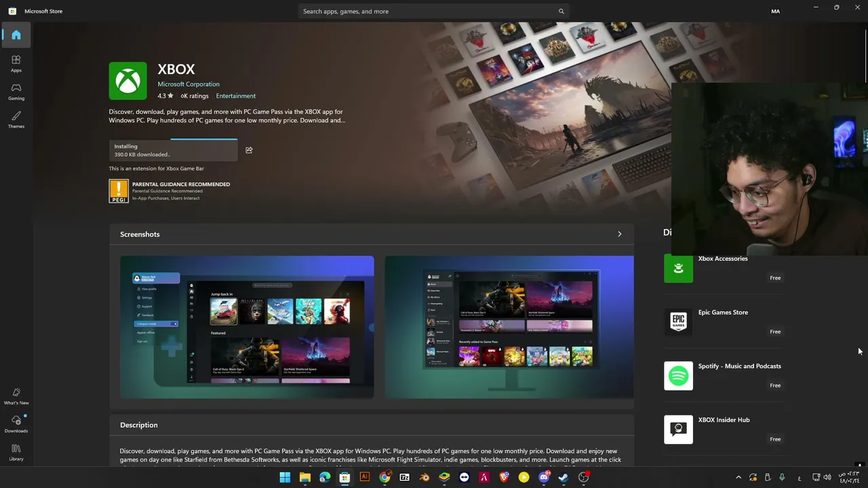Open the first XBOX app screenshot
The image size is (868, 488).
click(x=247, y=327)
